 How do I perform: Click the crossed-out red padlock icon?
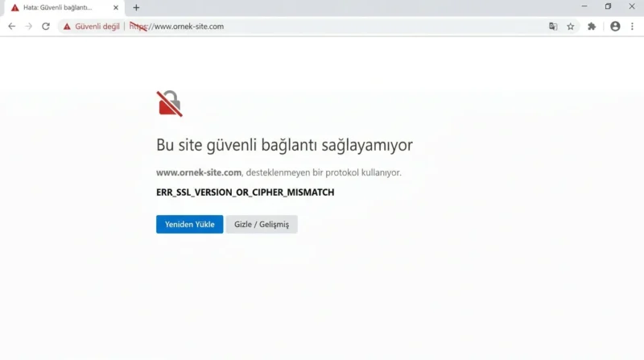point(169,104)
